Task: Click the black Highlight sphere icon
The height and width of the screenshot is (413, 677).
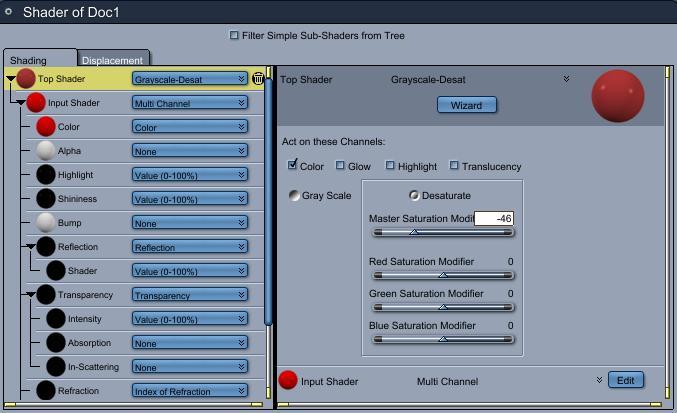Action: (x=45, y=175)
